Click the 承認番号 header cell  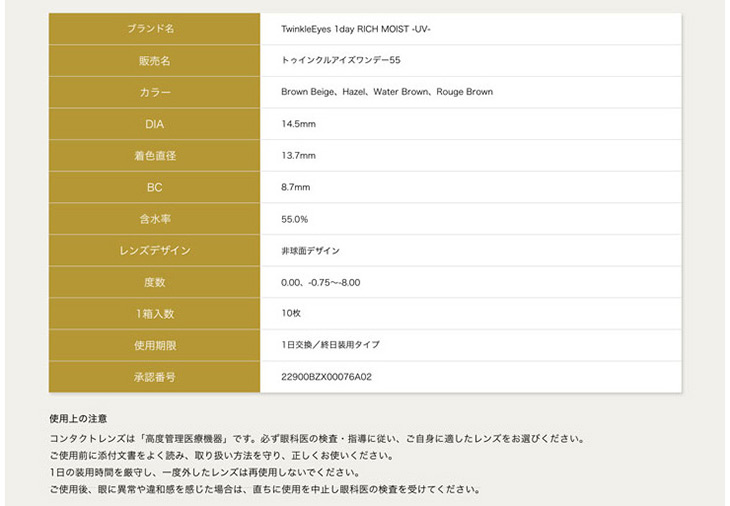click(154, 377)
